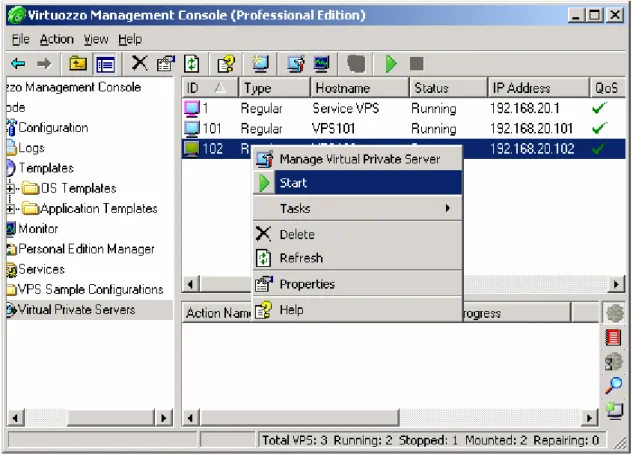Sort by the Status column header
The width and height of the screenshot is (633, 455).
449,88
